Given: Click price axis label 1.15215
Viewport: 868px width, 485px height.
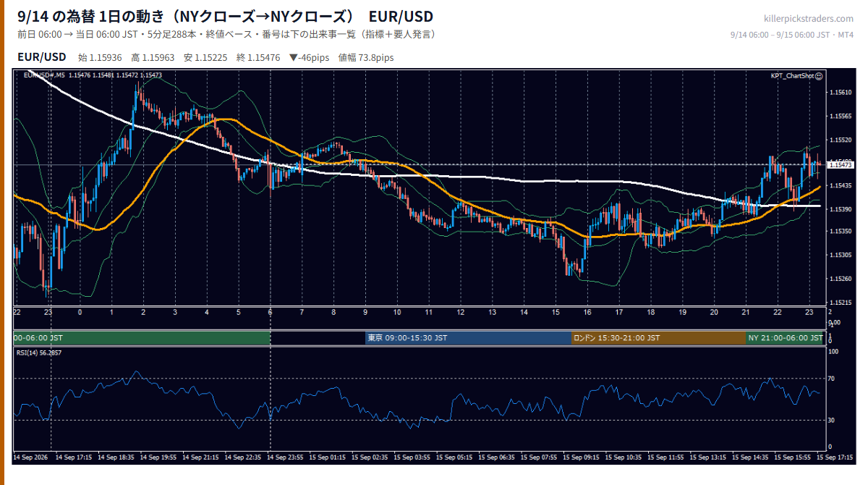Looking at the screenshot, I should click(x=840, y=303).
